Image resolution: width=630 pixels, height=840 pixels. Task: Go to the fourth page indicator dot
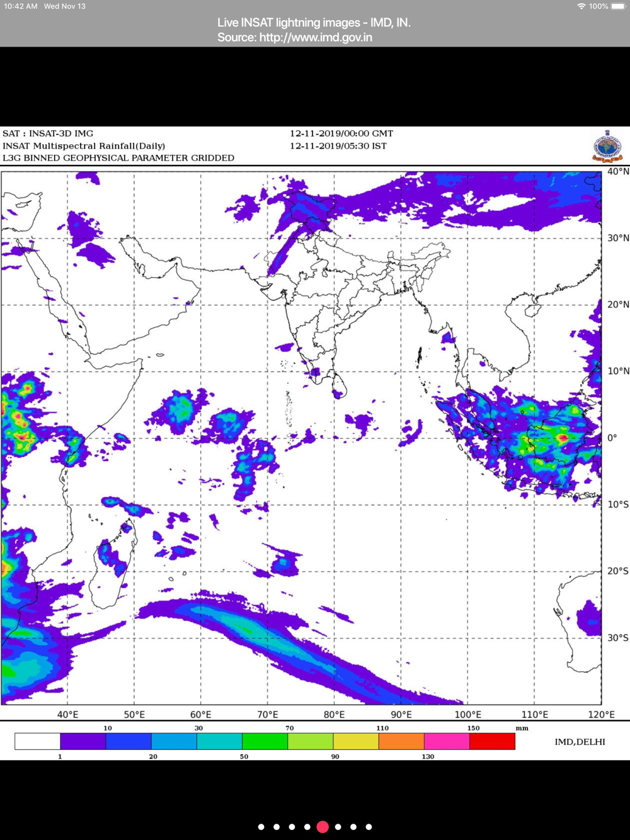307,827
